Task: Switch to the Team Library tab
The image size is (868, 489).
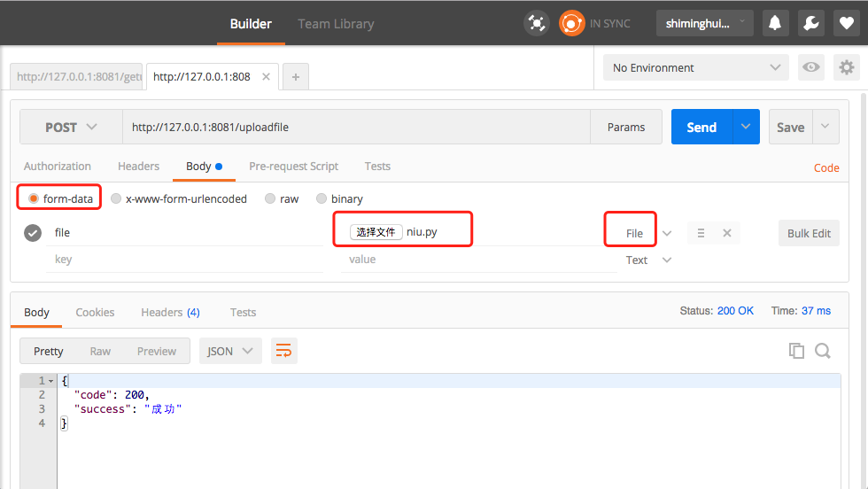Action: (x=336, y=24)
